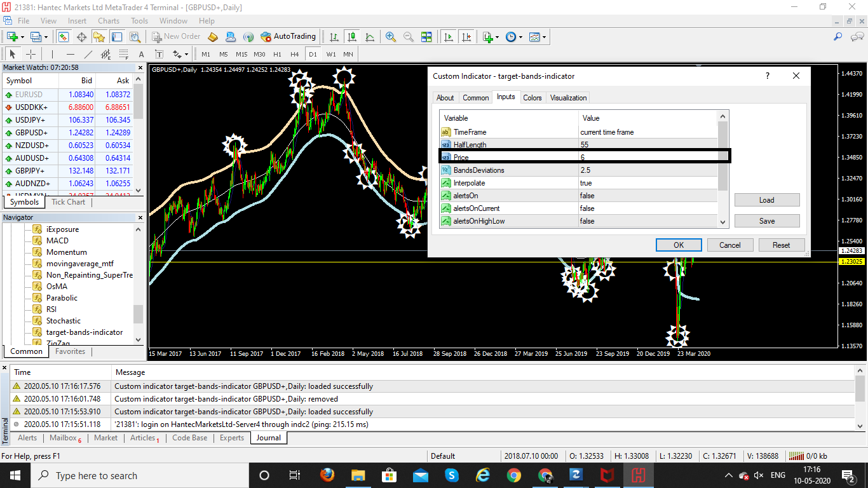This screenshot has width=868, height=488.
Task: Switch chart to bar chart icon
Action: click(334, 37)
